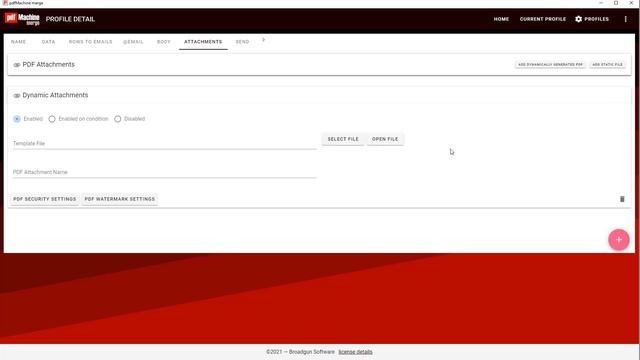This screenshot has height=360, width=640.
Task: Select the Enabled radio option
Action: (17, 119)
